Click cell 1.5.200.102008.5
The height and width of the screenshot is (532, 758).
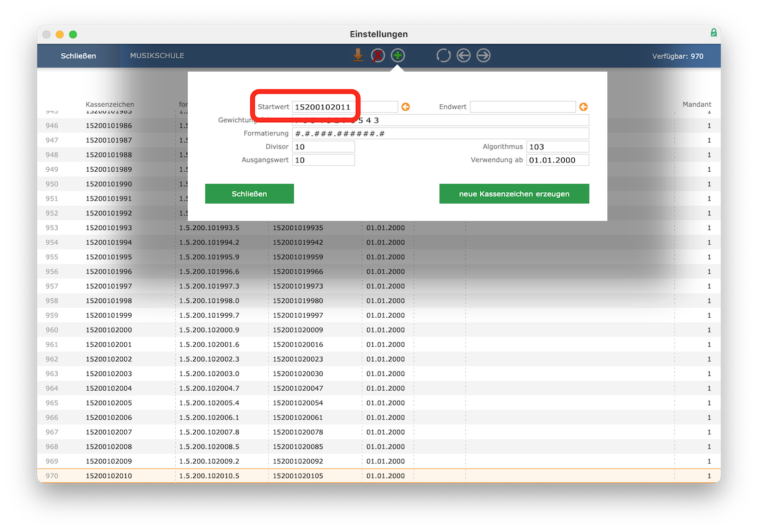pyautogui.click(x=209, y=447)
